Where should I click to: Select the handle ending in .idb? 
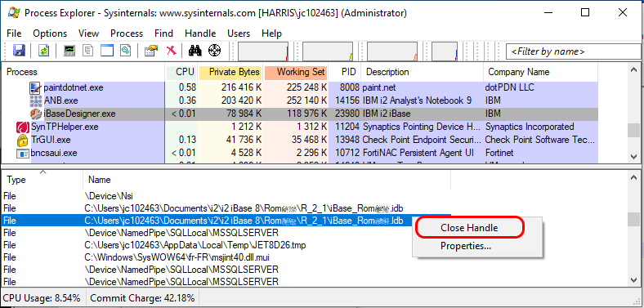(x=226, y=208)
